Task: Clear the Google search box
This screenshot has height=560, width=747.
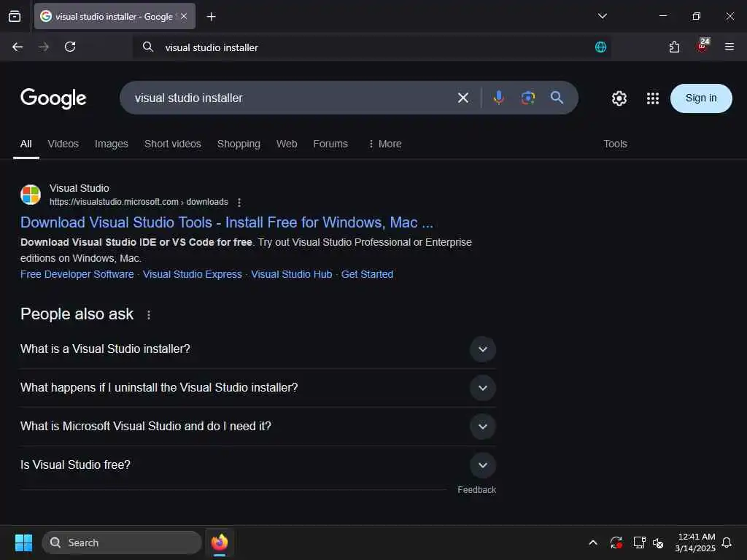Action: click(463, 98)
